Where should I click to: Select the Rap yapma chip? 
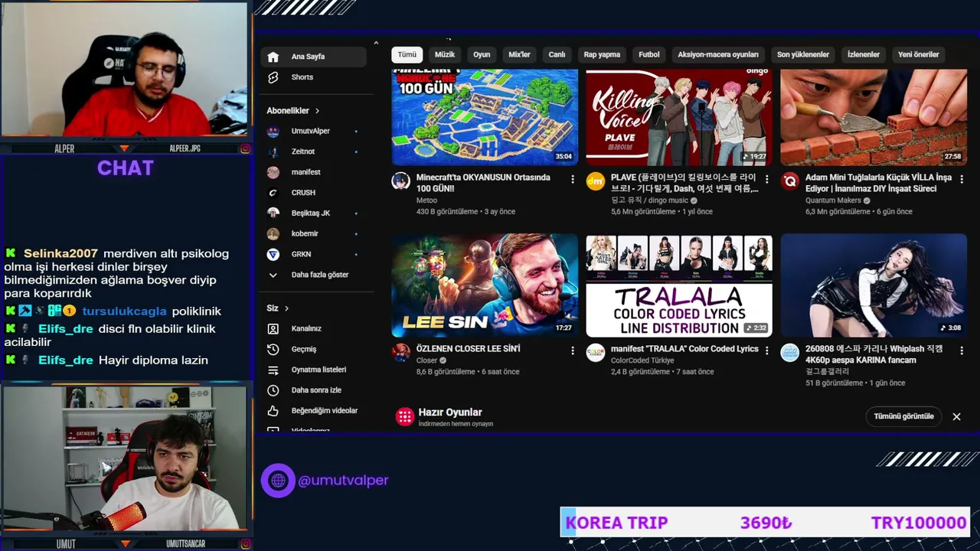[602, 54]
